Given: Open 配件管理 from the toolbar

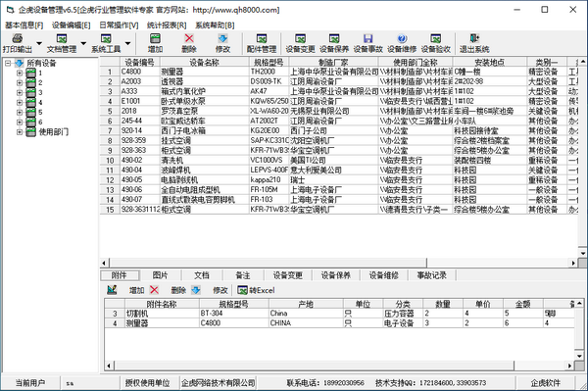Looking at the screenshot, I should coord(262,43).
